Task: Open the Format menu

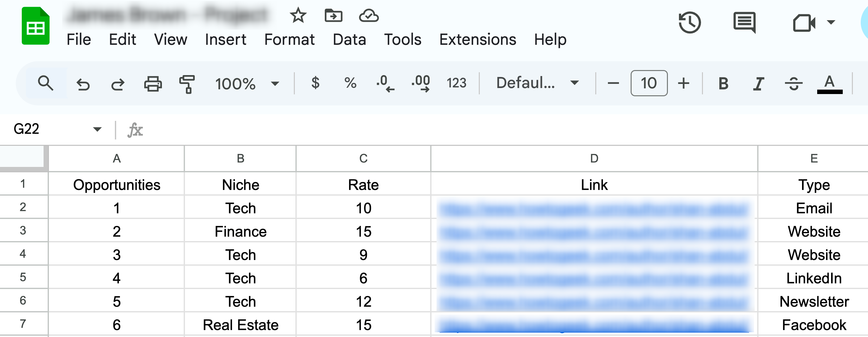Action: click(289, 40)
